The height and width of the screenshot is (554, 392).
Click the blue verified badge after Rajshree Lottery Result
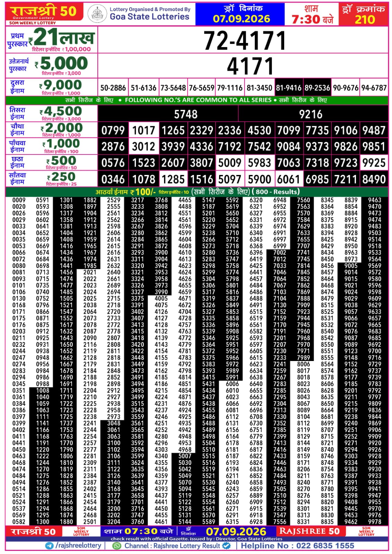tap(227, 546)
